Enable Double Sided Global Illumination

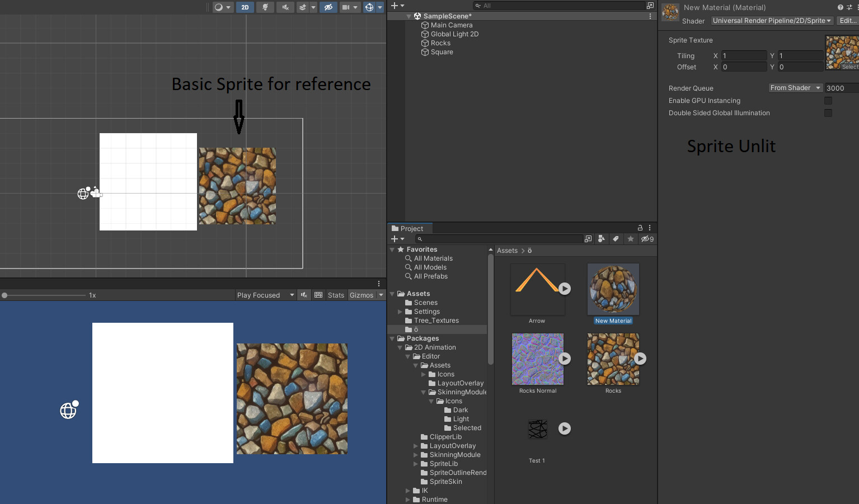[x=828, y=113]
